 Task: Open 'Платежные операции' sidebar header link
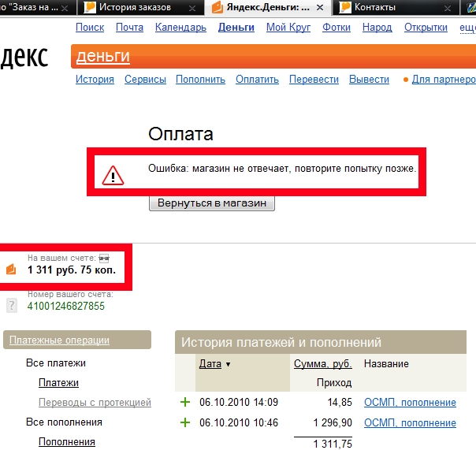click(x=59, y=340)
